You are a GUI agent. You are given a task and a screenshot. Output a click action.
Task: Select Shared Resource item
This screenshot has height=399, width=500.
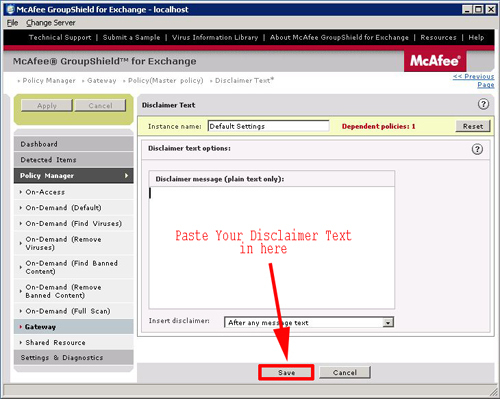pos(74,342)
